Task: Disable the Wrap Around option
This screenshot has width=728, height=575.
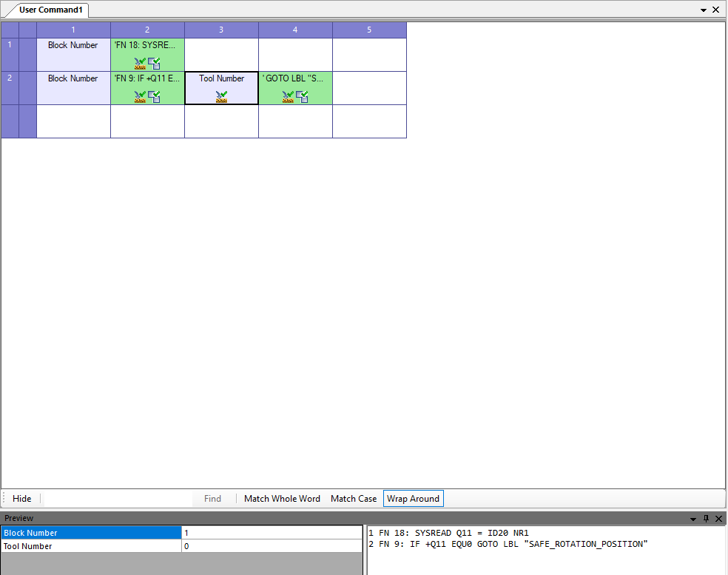Action: [413, 498]
